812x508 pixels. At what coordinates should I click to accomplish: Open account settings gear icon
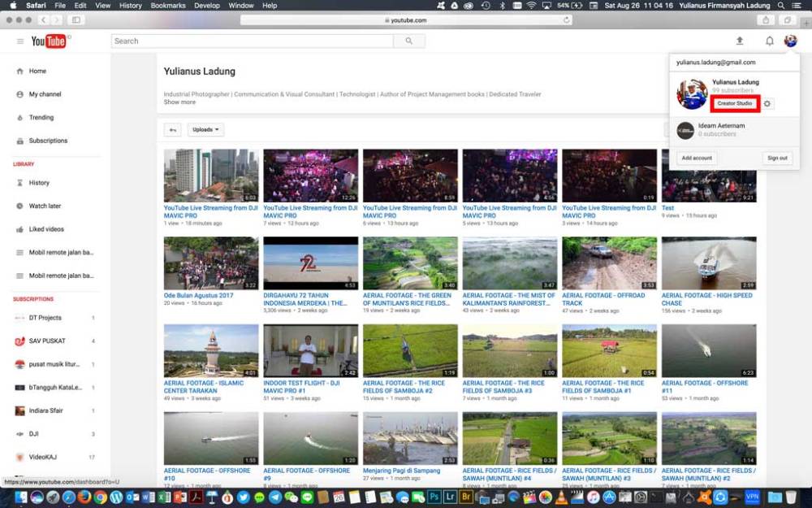click(x=768, y=104)
